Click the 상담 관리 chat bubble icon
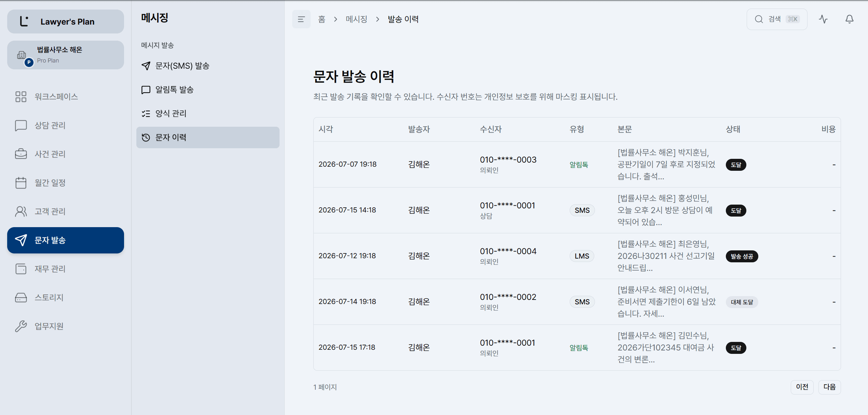Image resolution: width=868 pixels, height=415 pixels. pyautogui.click(x=21, y=125)
